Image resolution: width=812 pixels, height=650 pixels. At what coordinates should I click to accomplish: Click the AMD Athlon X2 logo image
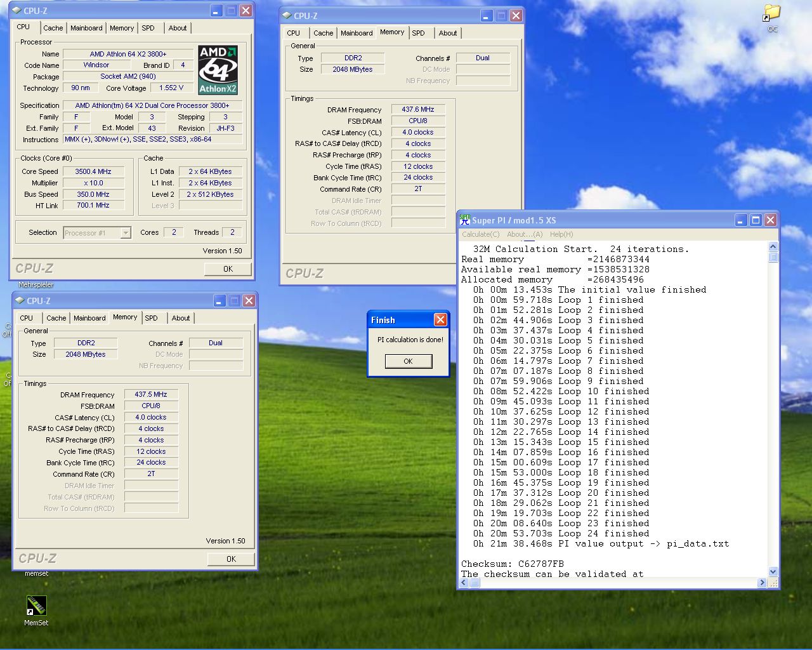pyautogui.click(x=218, y=70)
